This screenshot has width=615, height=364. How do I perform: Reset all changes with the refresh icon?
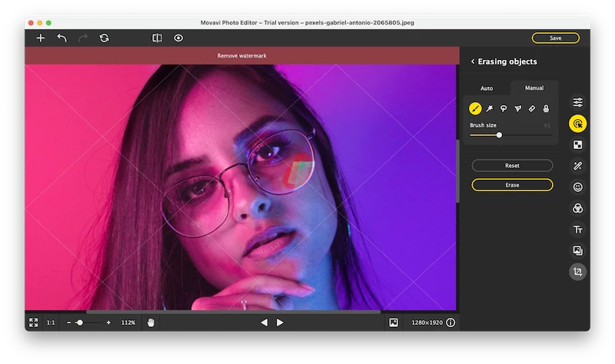(105, 38)
